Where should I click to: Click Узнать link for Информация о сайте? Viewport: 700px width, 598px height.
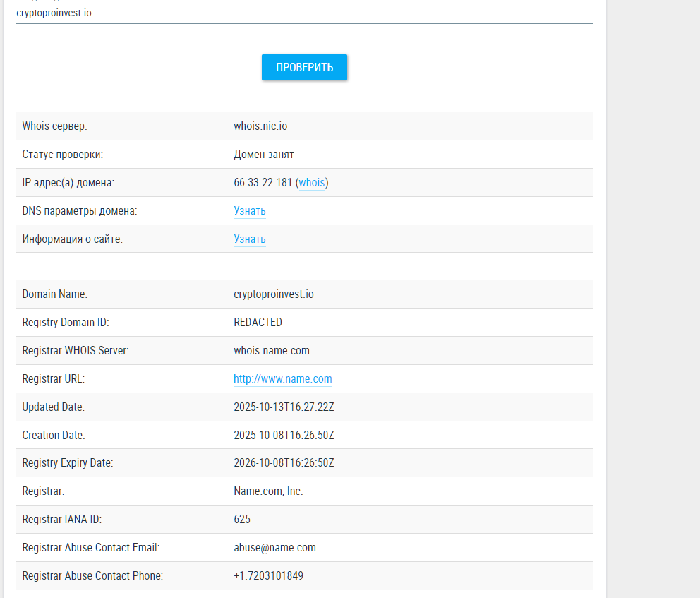(250, 239)
